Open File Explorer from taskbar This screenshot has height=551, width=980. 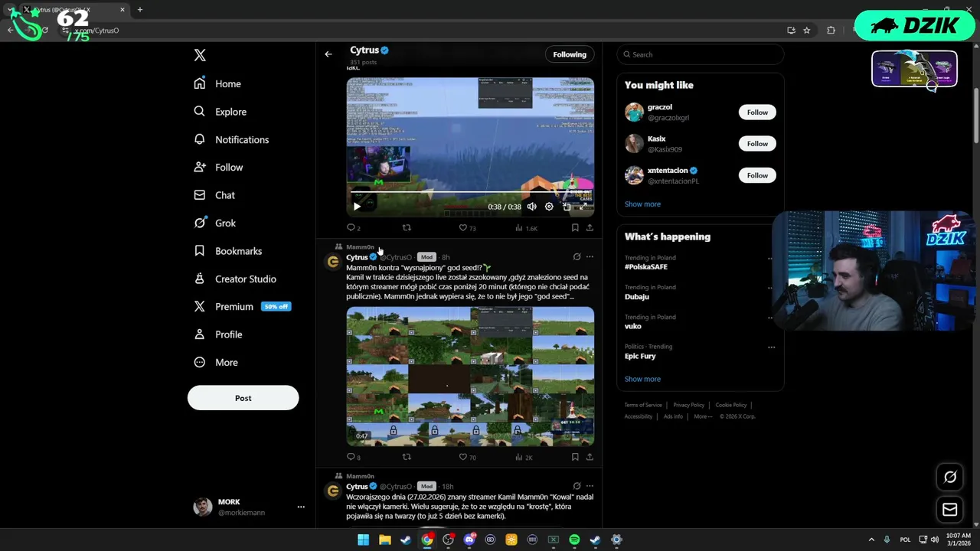click(x=384, y=540)
